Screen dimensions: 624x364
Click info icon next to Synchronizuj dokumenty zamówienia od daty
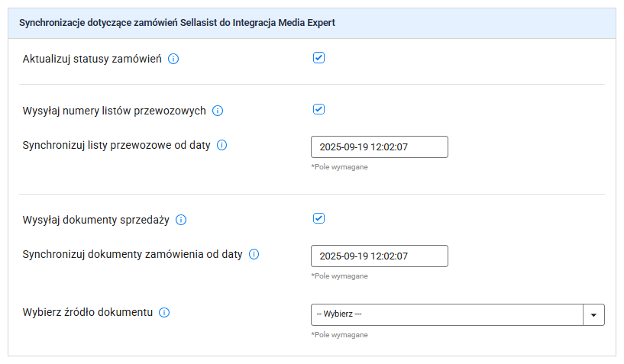coord(254,254)
